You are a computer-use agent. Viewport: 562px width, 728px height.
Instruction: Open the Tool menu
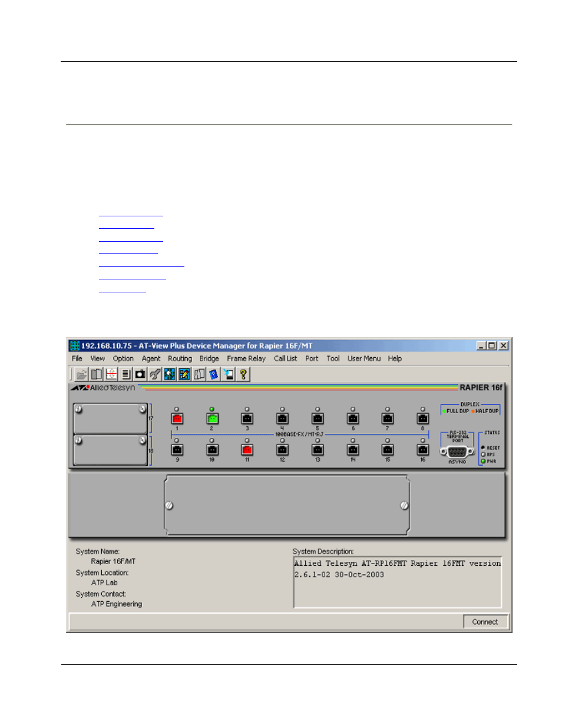point(333,358)
